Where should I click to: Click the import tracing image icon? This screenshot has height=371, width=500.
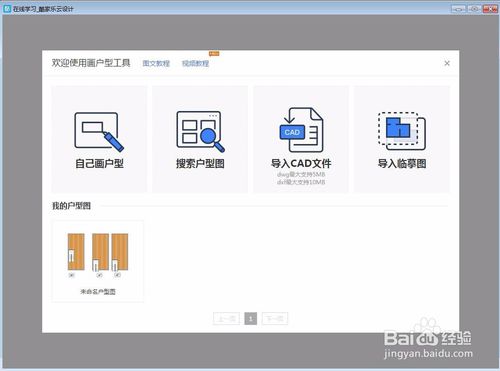coord(402,131)
